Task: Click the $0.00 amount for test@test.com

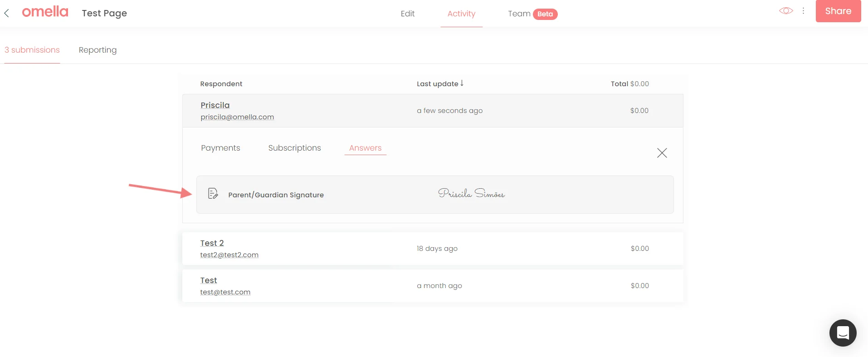Action: tap(640, 286)
